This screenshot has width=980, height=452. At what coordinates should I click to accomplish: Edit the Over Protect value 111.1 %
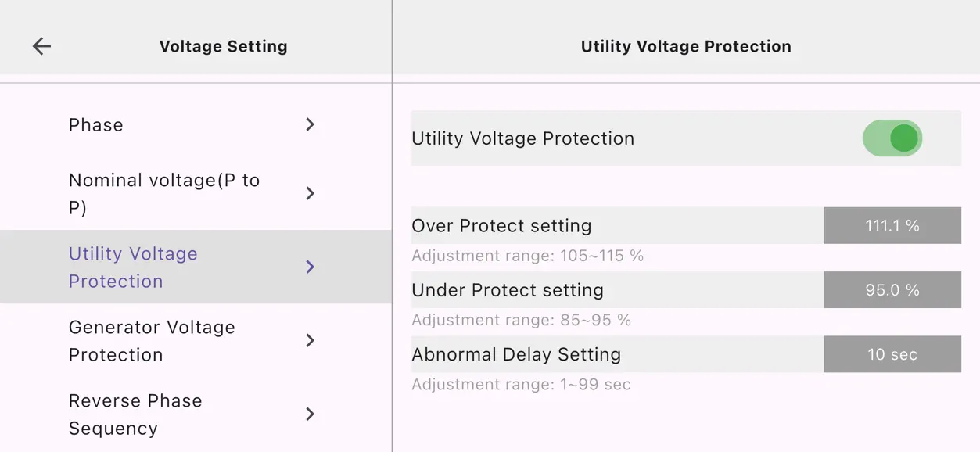[892, 226]
